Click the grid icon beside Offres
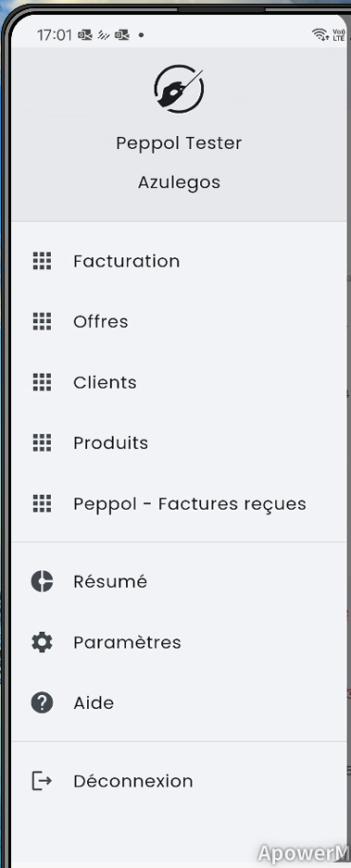This screenshot has width=351, height=868. (42, 321)
